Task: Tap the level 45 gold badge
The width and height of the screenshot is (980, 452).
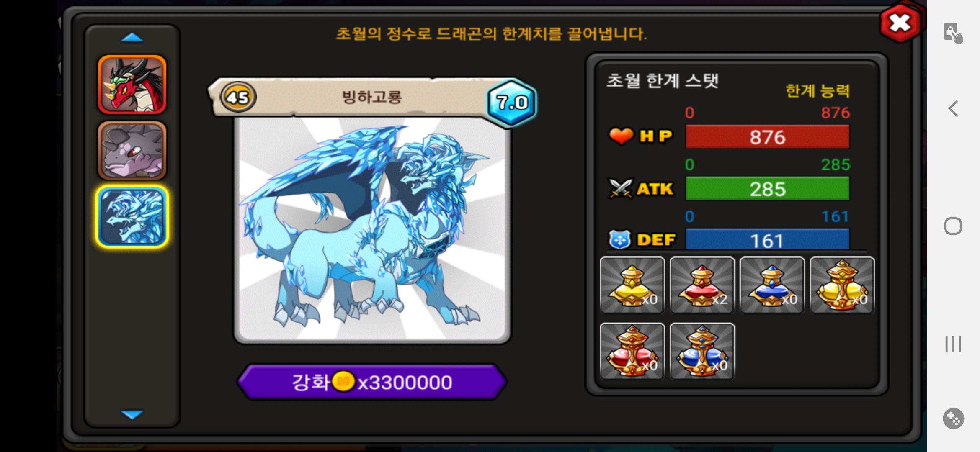Action: pyautogui.click(x=238, y=97)
